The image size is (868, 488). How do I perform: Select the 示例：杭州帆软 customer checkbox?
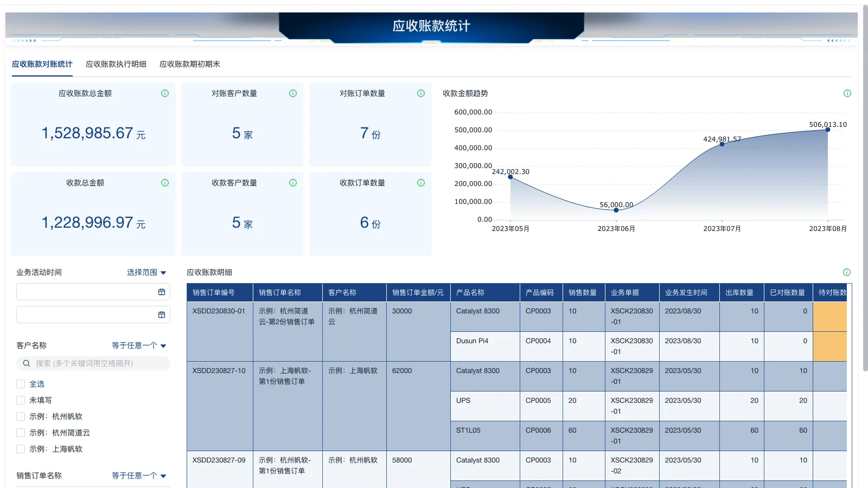(20, 416)
